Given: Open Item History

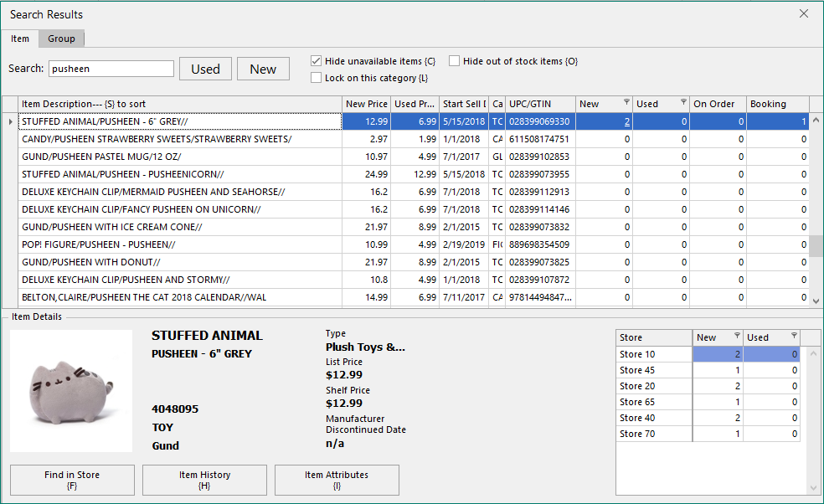Looking at the screenshot, I should pyautogui.click(x=204, y=480).
